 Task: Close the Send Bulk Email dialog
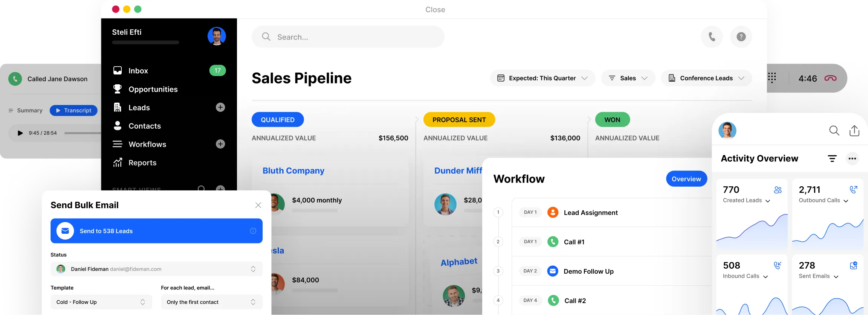[x=258, y=205]
